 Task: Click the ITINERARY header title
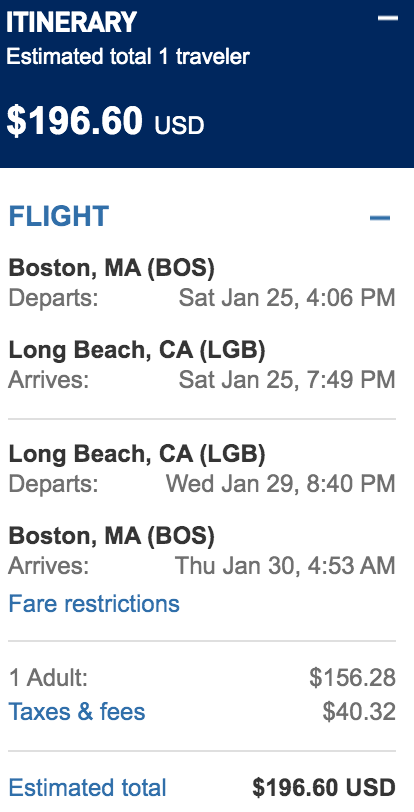coord(72,22)
